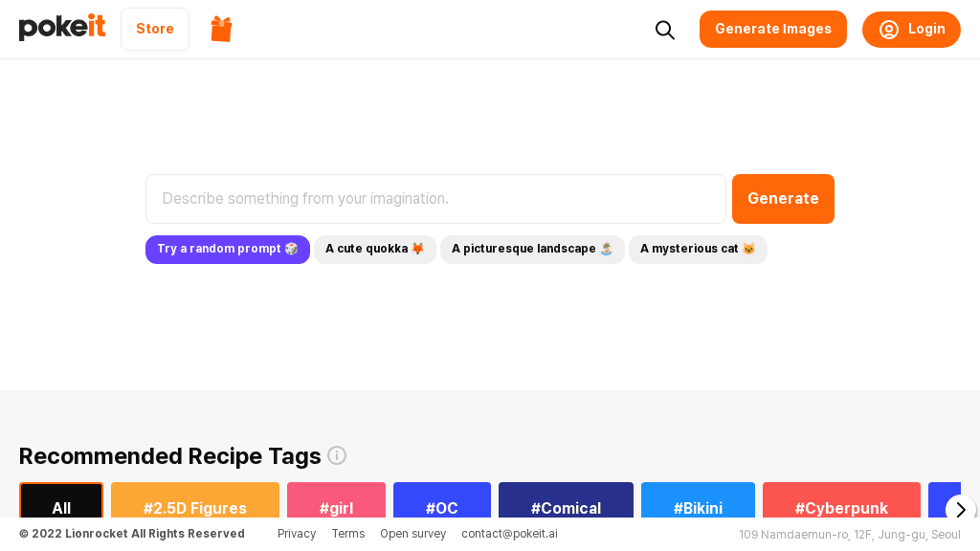Viewport: 980px width, 551px height.
Task: Choose the "A cute quokka" suggestion
Action: [x=375, y=249]
